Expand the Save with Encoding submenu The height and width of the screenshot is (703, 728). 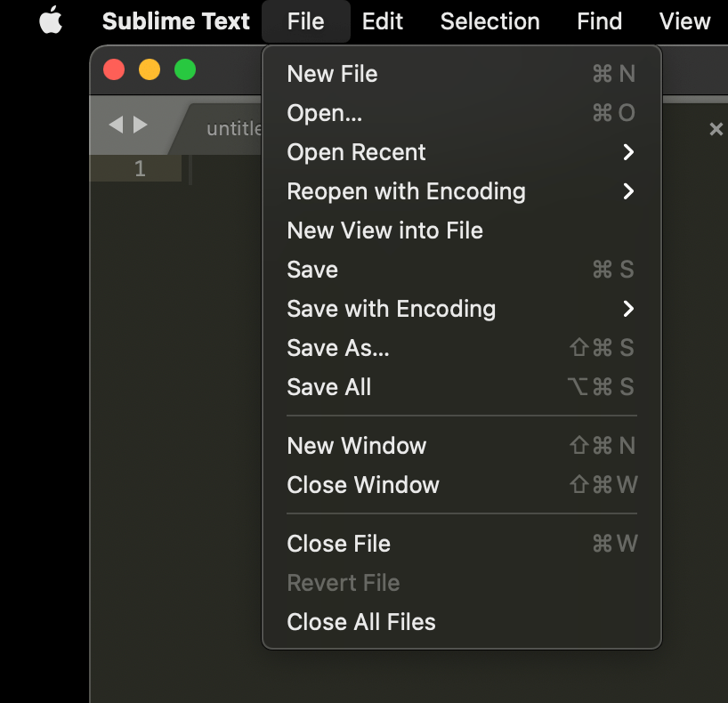[x=392, y=309]
